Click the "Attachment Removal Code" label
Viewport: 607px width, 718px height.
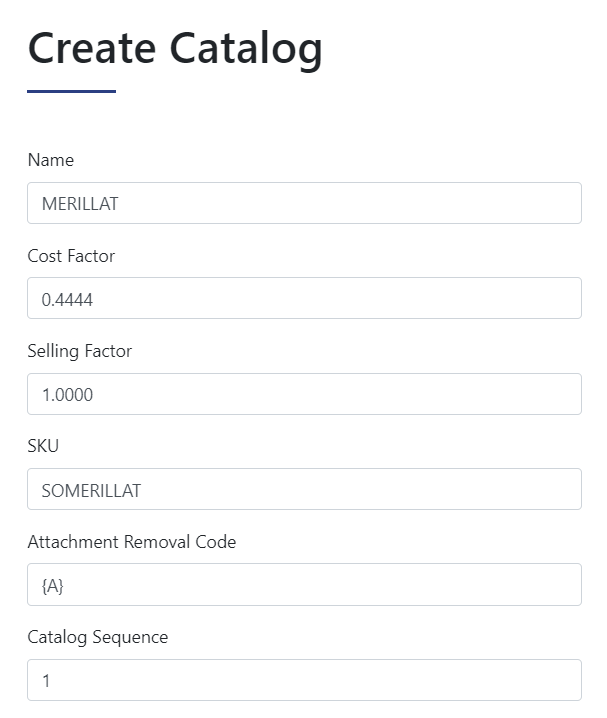132,542
